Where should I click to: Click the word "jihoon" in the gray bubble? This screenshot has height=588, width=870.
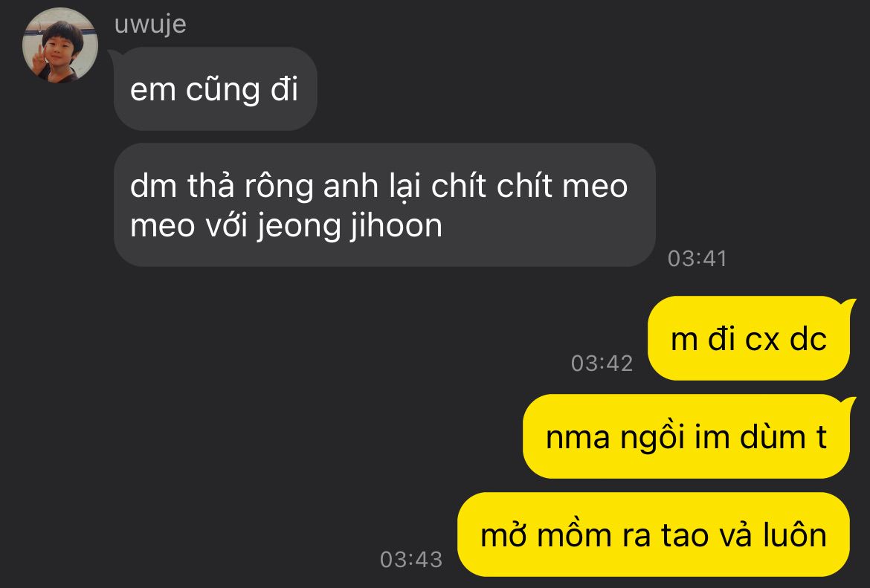(x=396, y=227)
